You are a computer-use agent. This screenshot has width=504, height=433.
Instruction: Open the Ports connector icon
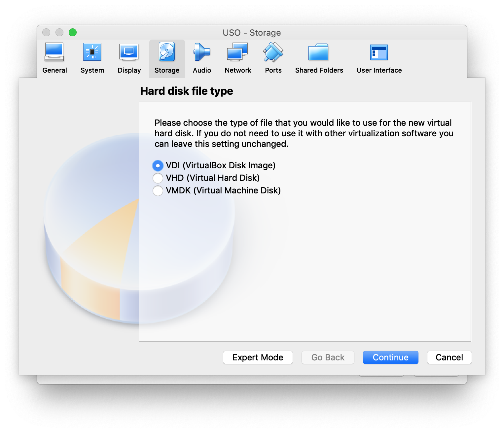pos(273,52)
